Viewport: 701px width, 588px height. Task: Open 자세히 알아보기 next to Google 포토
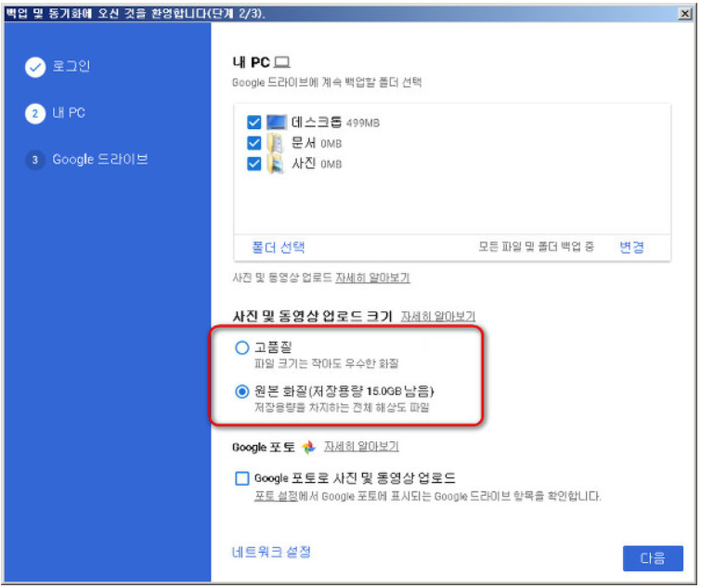[x=361, y=446]
